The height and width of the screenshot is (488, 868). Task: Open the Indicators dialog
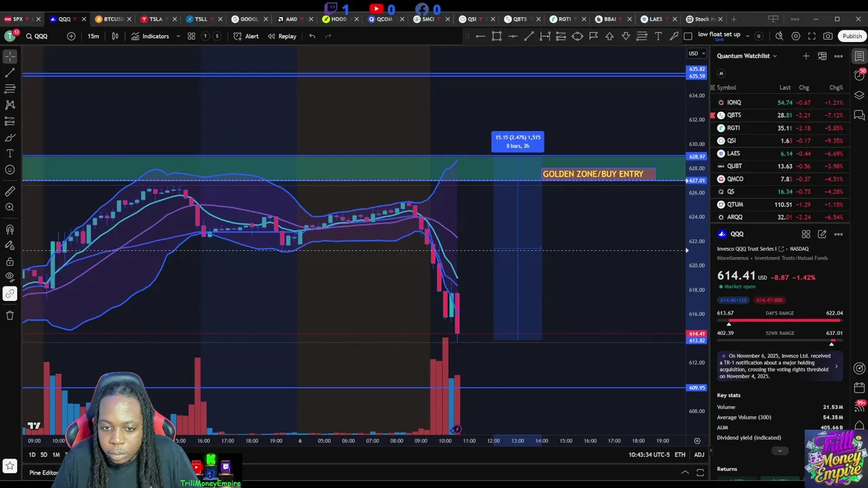pyautogui.click(x=151, y=36)
